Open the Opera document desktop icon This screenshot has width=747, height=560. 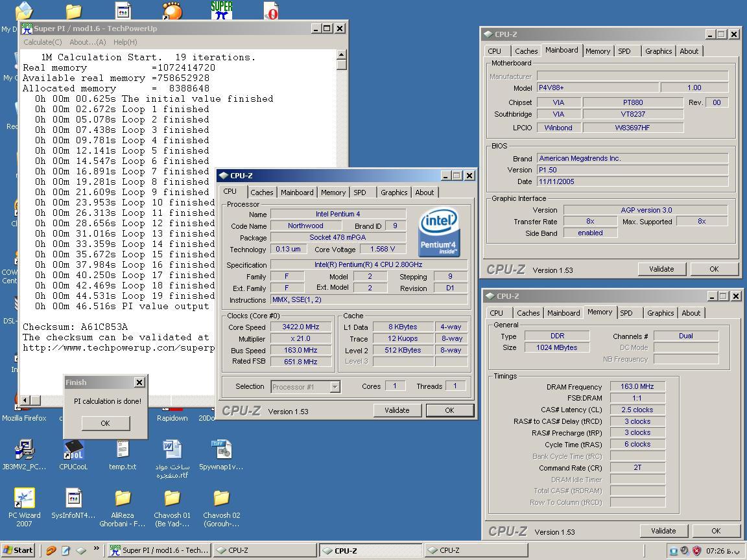[x=270, y=10]
